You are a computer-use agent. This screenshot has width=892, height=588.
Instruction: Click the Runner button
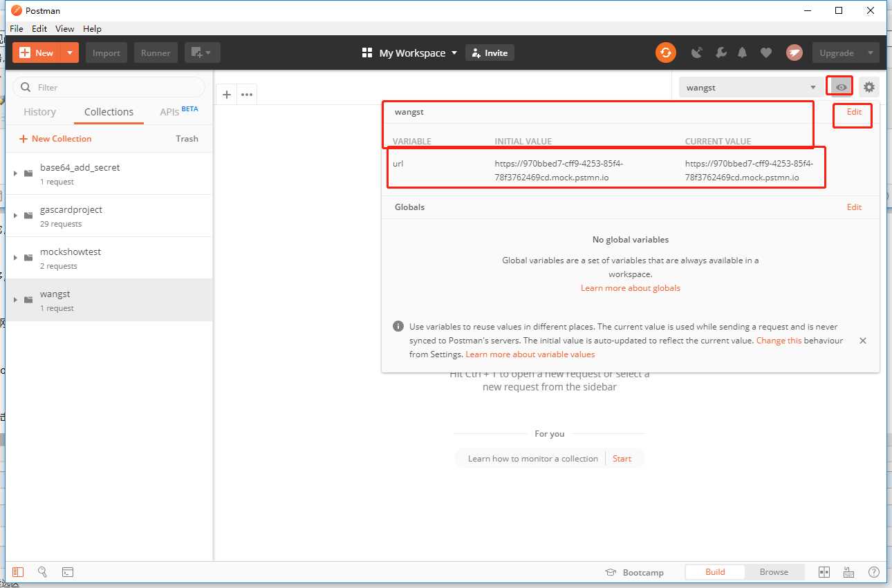tap(156, 53)
